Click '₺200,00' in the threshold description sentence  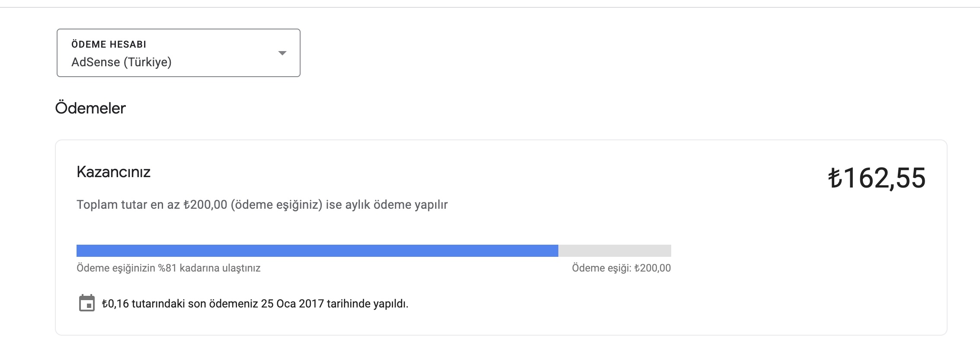[x=205, y=204]
